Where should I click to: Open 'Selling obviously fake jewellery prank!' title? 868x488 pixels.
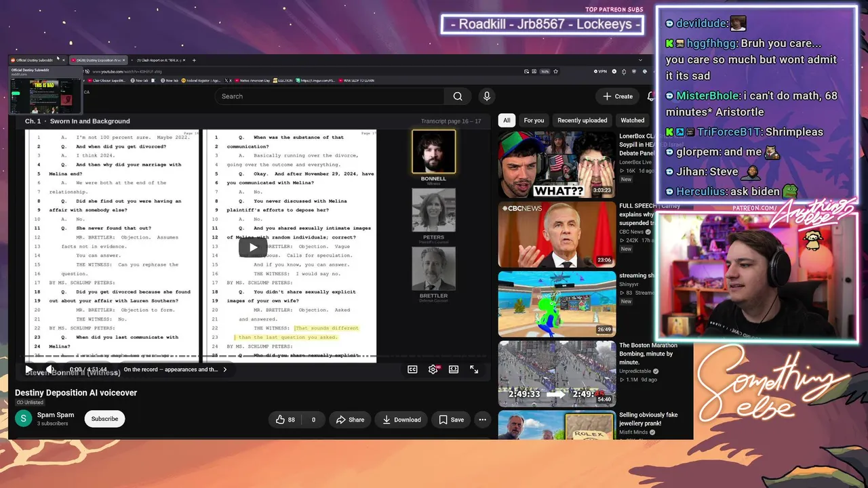pyautogui.click(x=648, y=419)
